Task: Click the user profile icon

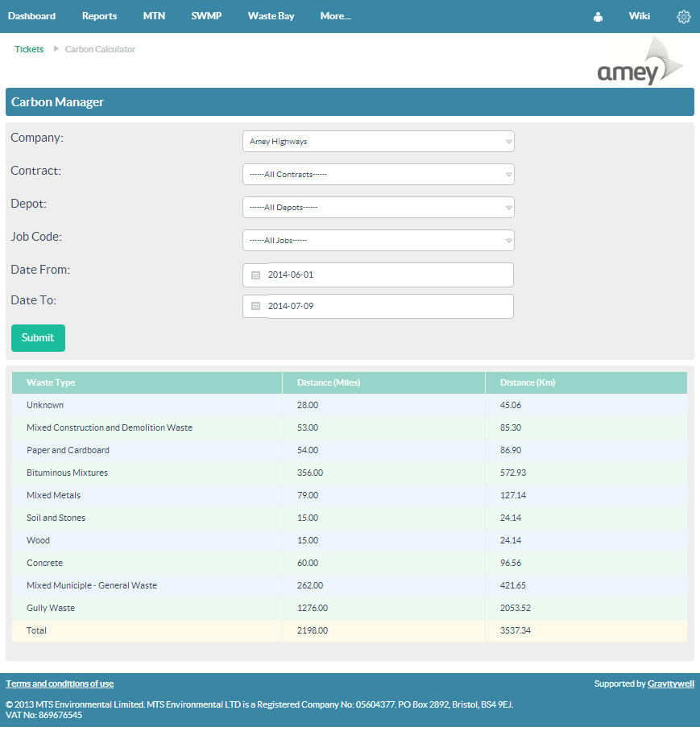Action: coord(598,17)
